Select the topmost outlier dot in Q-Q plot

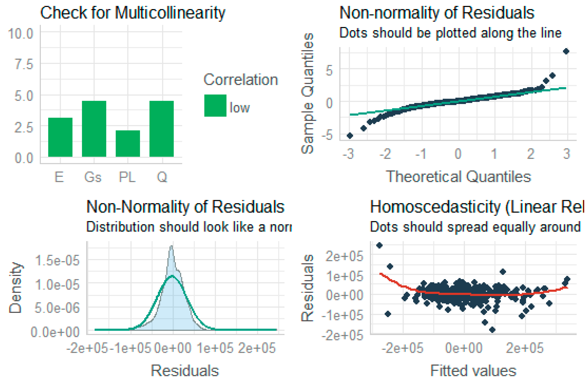[566, 51]
